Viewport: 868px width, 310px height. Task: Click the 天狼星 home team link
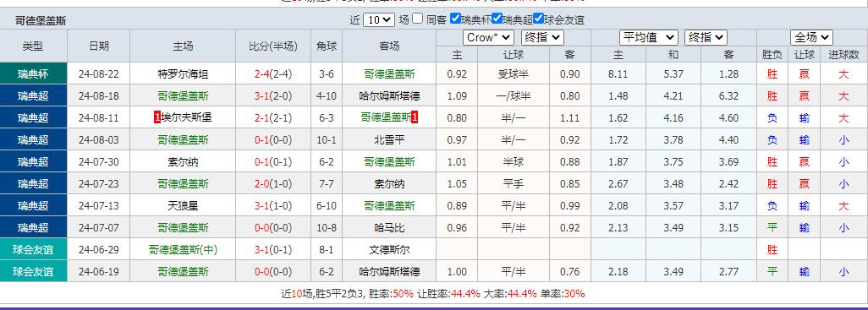click(x=183, y=205)
